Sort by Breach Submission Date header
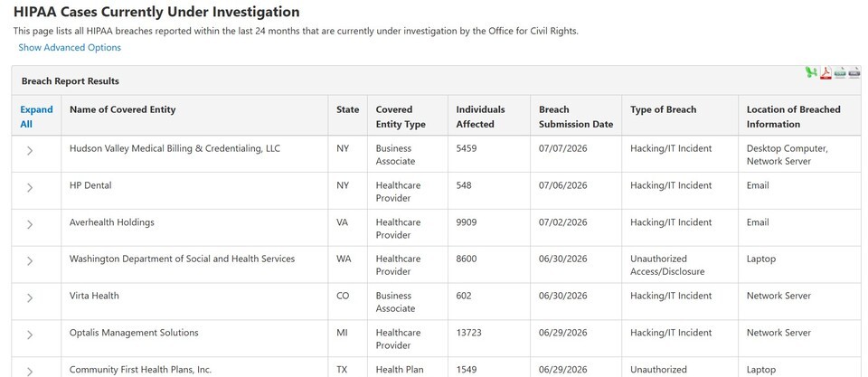This screenshot has height=377, width=868. tap(576, 117)
